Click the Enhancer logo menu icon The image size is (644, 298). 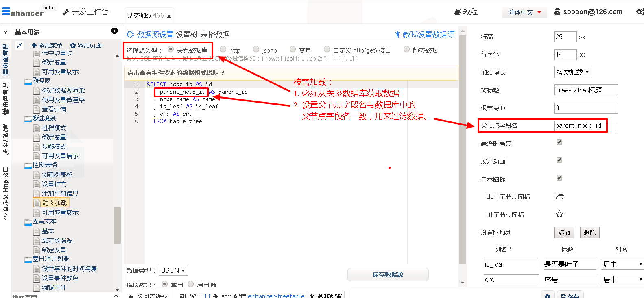click(6, 12)
